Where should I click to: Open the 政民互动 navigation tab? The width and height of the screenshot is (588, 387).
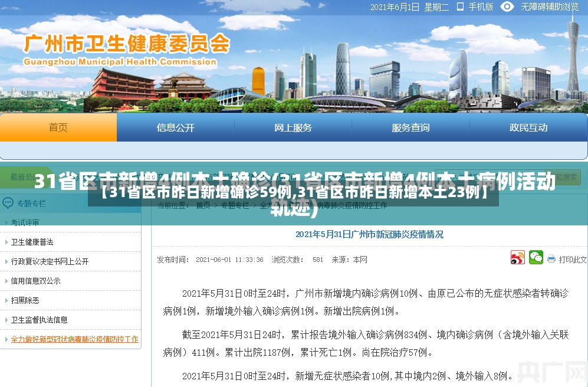click(528, 127)
